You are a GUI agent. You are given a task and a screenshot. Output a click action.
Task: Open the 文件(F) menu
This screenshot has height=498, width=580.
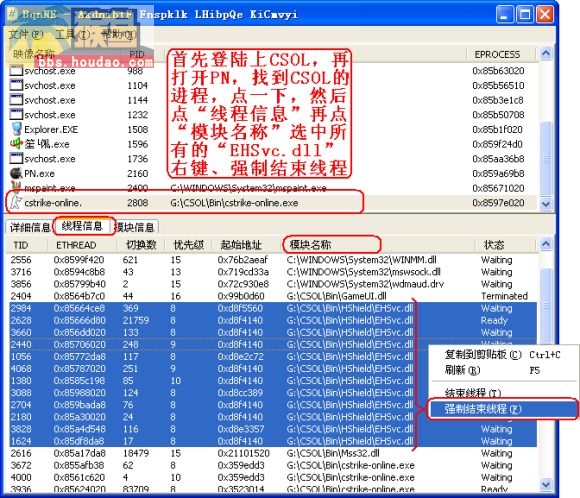[x=26, y=35]
